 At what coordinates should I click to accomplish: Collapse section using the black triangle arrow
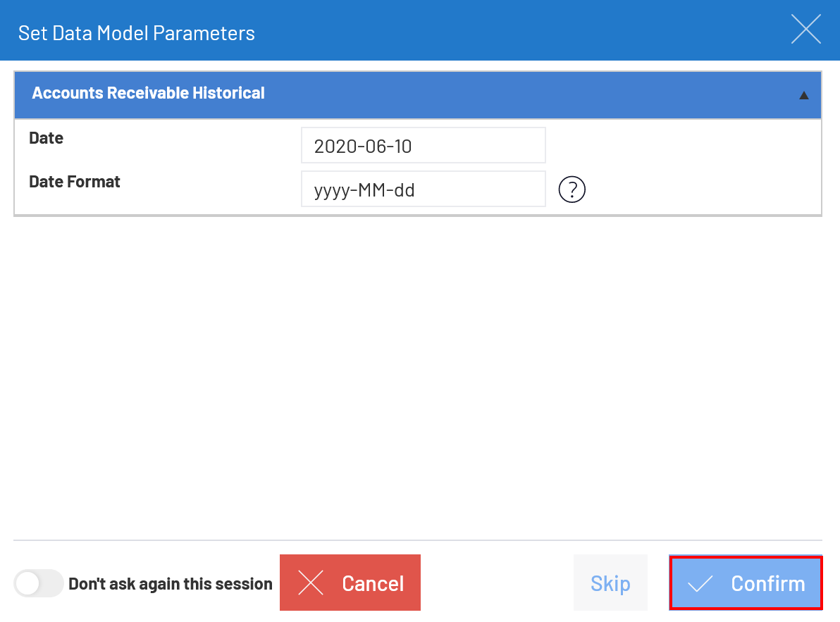click(x=803, y=95)
